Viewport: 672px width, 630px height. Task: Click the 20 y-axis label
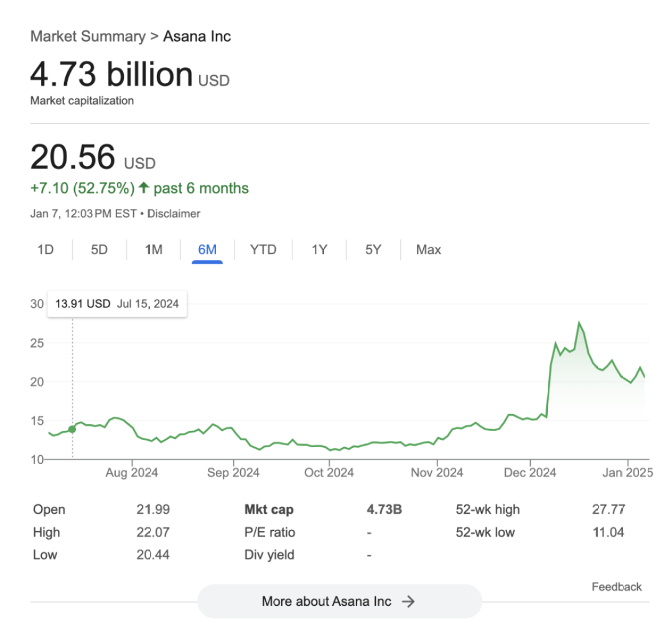(x=37, y=382)
